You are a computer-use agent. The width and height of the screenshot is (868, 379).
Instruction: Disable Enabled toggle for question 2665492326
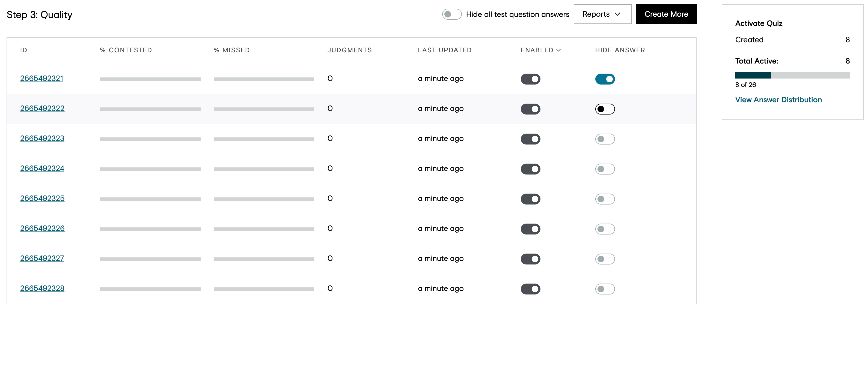click(530, 228)
